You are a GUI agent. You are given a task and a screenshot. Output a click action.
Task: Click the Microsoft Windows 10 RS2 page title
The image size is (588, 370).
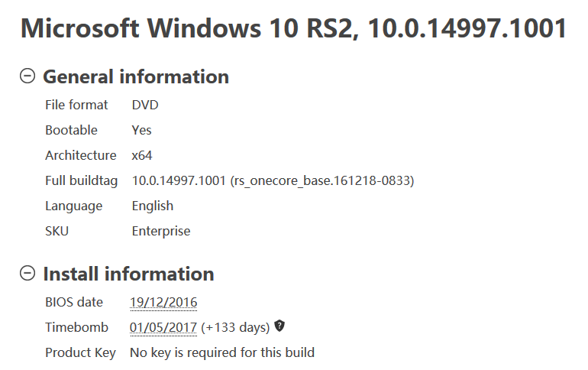click(x=293, y=28)
